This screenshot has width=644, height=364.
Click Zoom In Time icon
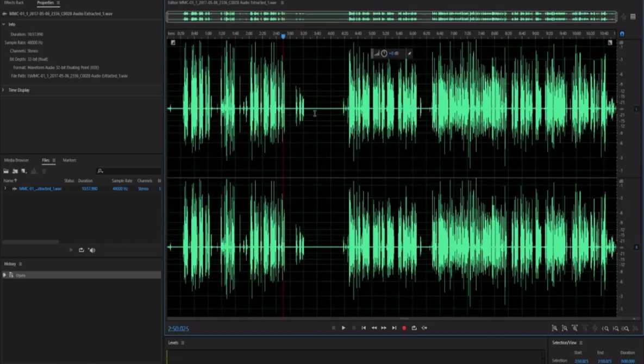[575, 328]
